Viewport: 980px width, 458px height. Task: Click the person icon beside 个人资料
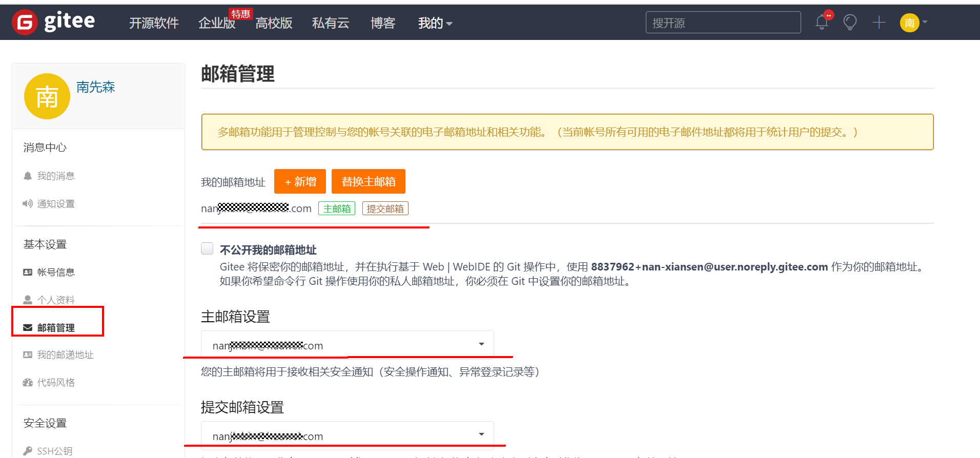pyautogui.click(x=28, y=300)
